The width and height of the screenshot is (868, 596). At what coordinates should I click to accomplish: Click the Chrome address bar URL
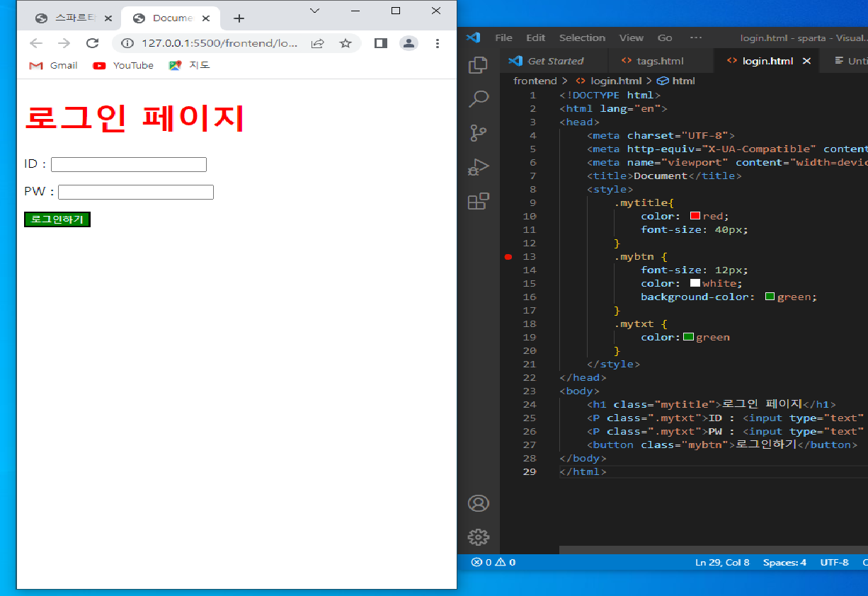click(x=219, y=43)
